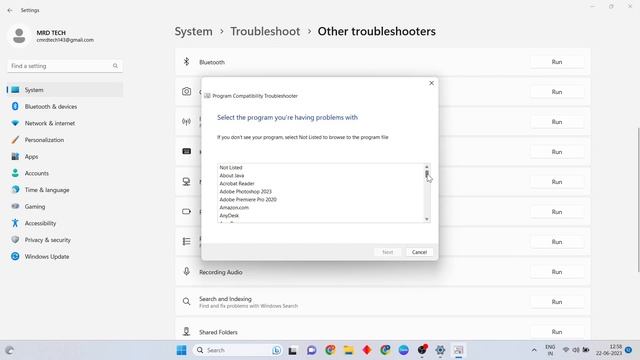Click the taskbar Search box
The width and height of the screenshot is (640, 360).
point(238,350)
